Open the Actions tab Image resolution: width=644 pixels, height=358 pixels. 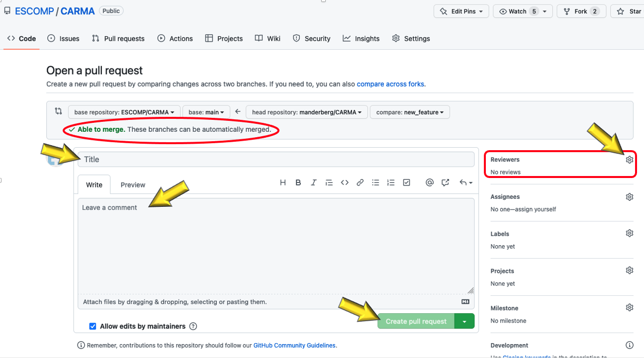click(x=175, y=39)
